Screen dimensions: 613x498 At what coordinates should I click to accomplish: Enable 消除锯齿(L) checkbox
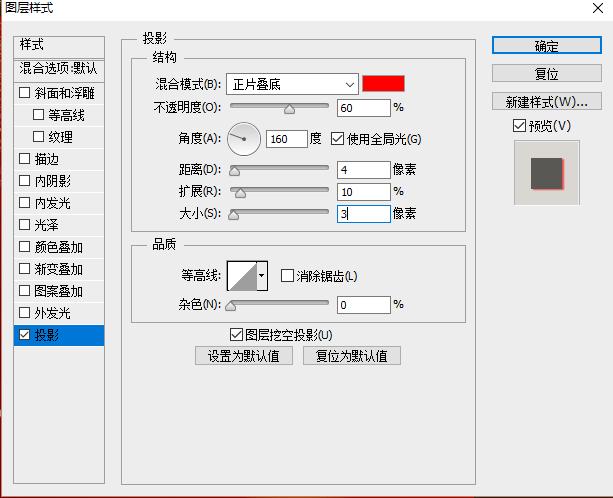coord(287,276)
